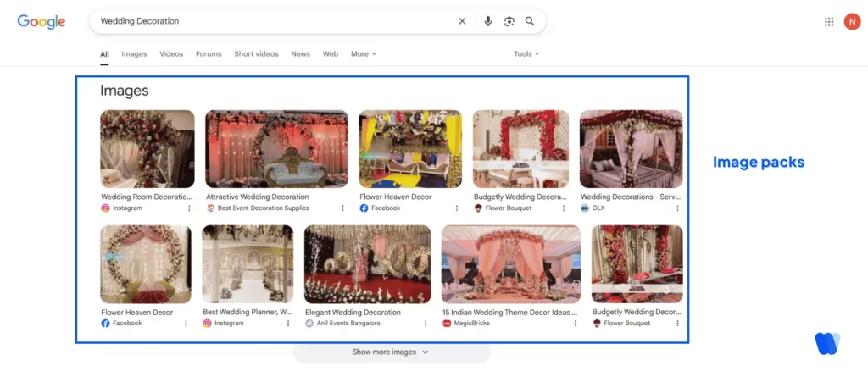Open the 15 Indian Wedding Theme Decor thumbnail
Screen dimensions: 868x382
(511, 263)
